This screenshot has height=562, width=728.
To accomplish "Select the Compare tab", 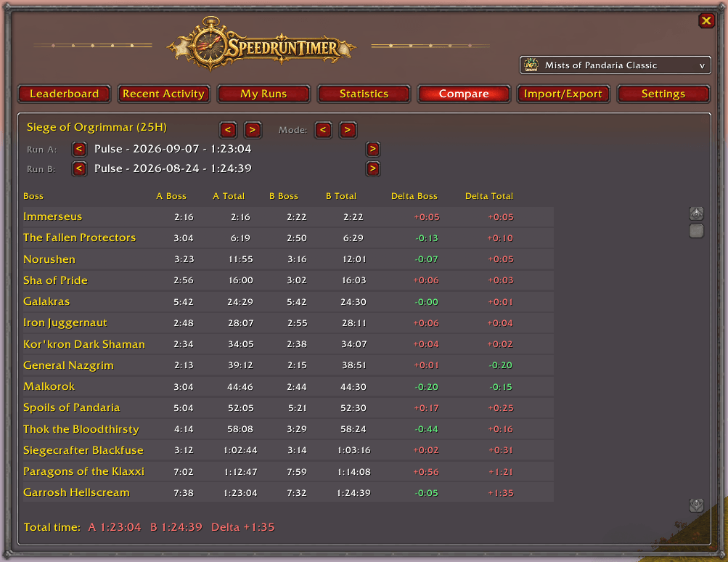I will pyautogui.click(x=464, y=94).
